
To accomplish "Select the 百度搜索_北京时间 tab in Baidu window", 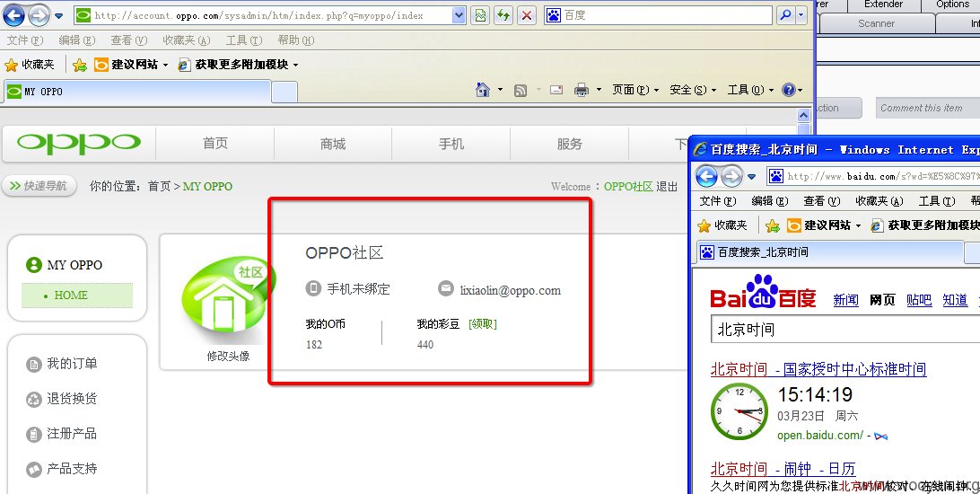I will click(829, 252).
